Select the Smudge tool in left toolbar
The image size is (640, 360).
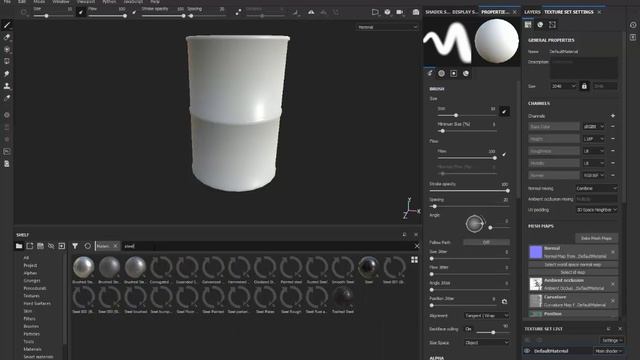click(7, 74)
